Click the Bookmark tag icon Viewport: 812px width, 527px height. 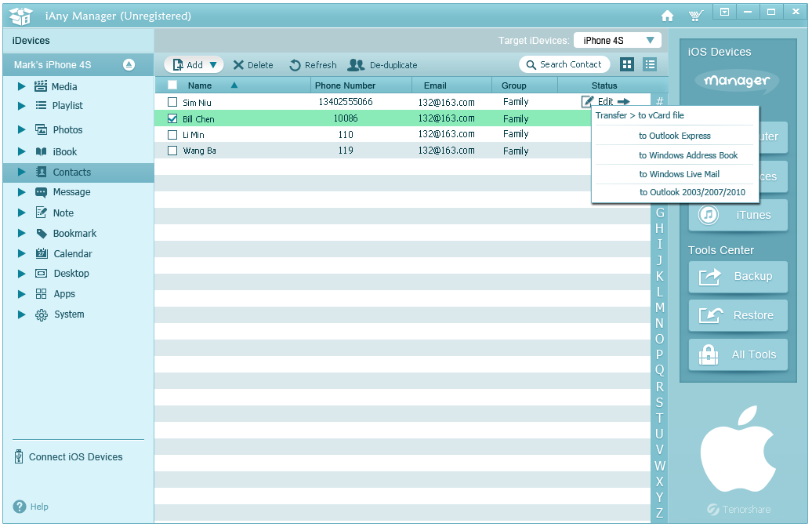click(x=42, y=234)
